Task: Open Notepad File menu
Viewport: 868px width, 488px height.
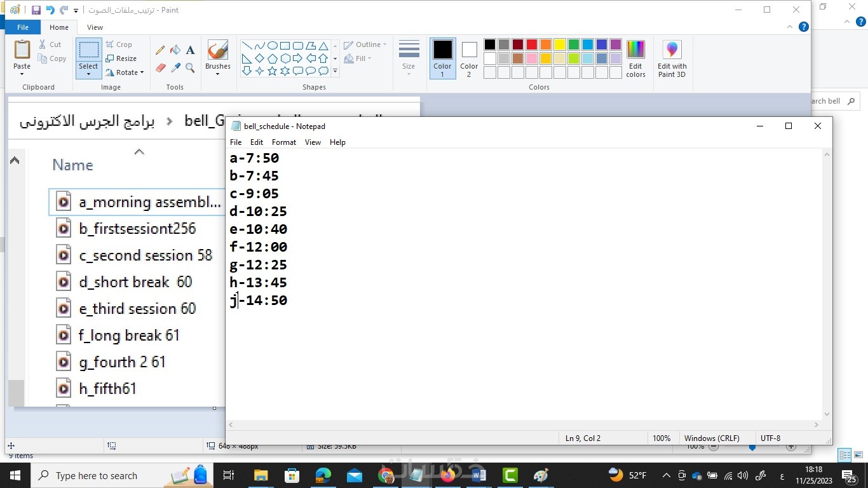Action: (236, 142)
